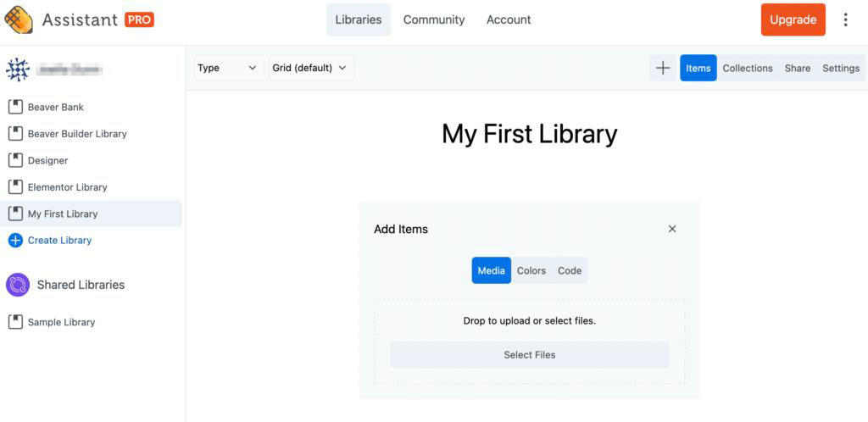The height and width of the screenshot is (422, 868).
Task: Select the Items tab
Action: coord(698,68)
